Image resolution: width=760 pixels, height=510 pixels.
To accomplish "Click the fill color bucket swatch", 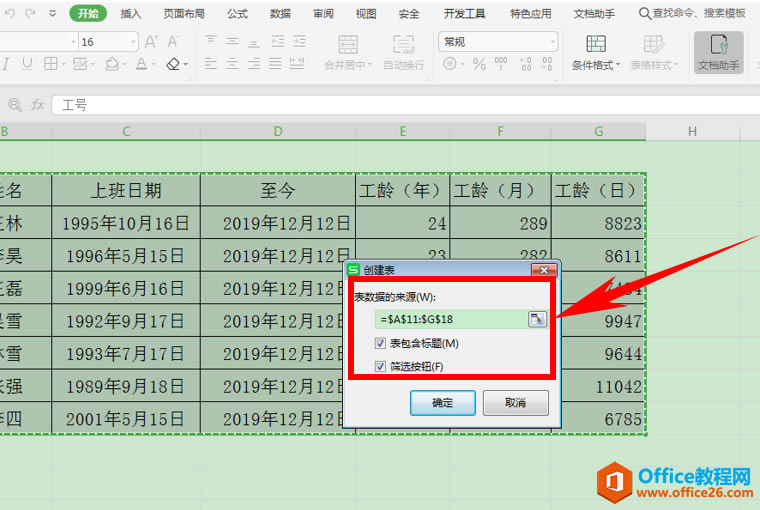I will (x=112, y=64).
